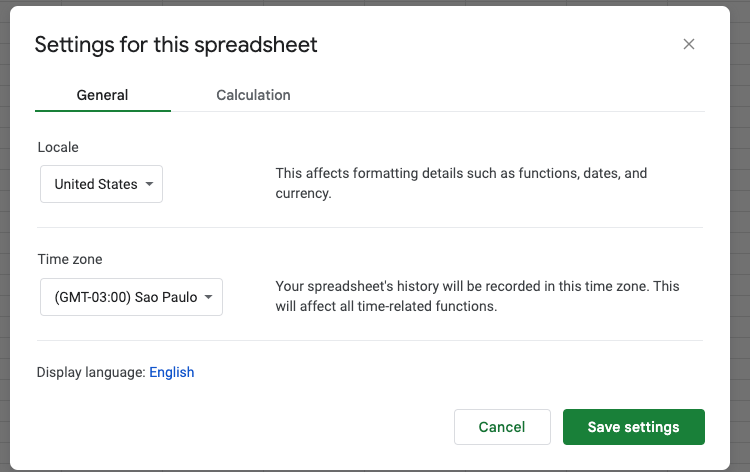750x472 pixels.
Task: Open the Locale dropdown showing United States
Action: tap(100, 184)
